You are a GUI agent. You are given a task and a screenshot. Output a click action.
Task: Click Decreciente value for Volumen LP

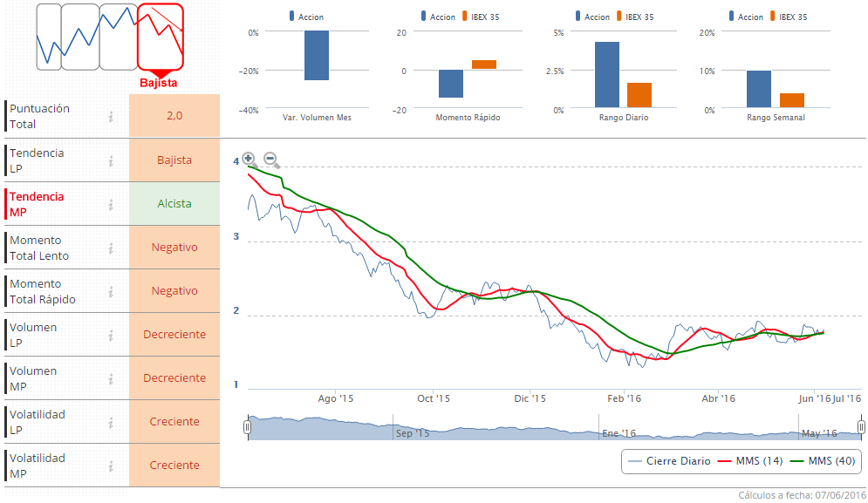(174, 335)
